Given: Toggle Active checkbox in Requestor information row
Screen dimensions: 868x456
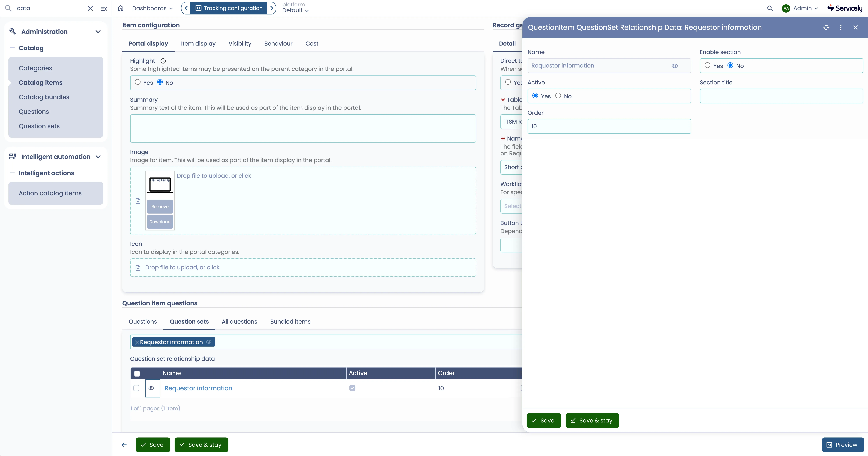Looking at the screenshot, I should tap(352, 388).
